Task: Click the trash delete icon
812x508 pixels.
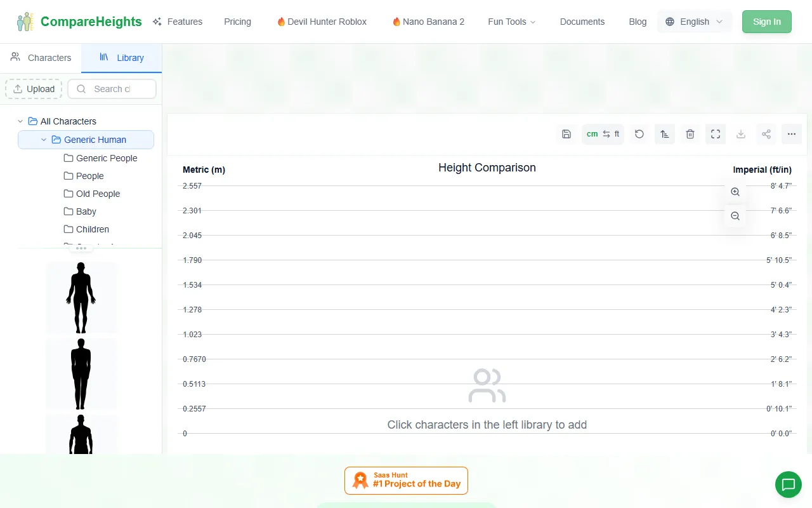Action: pos(690,134)
